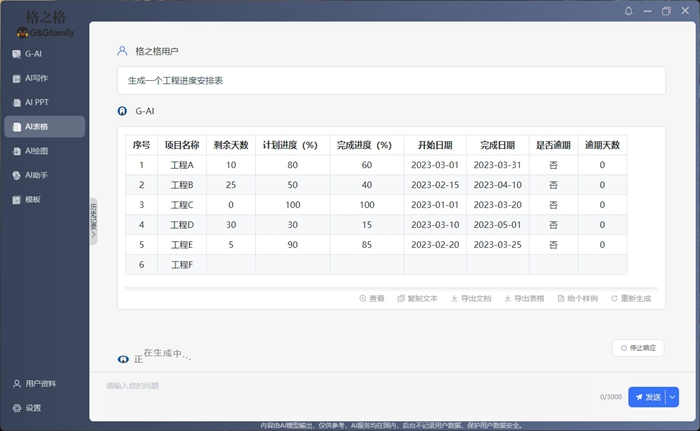Viewport: 700px width, 431px height.
Task: Click the 复制文本 copy text icon
Action: [x=401, y=298]
